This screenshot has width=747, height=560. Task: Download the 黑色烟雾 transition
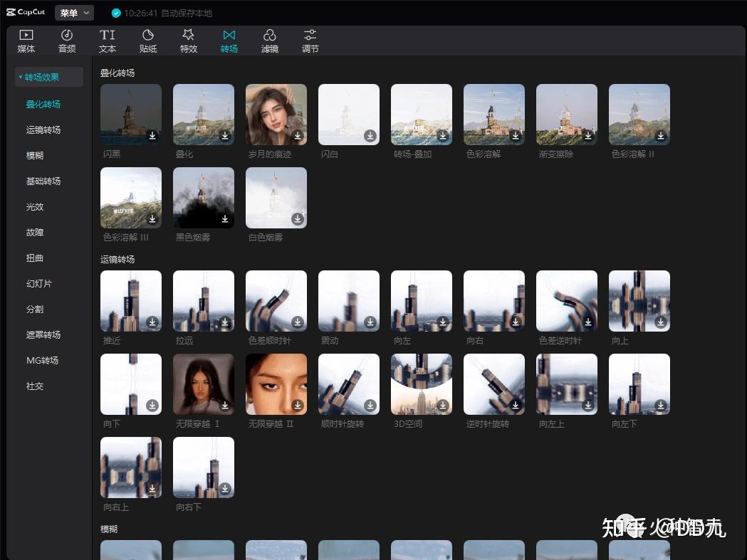[225, 218]
